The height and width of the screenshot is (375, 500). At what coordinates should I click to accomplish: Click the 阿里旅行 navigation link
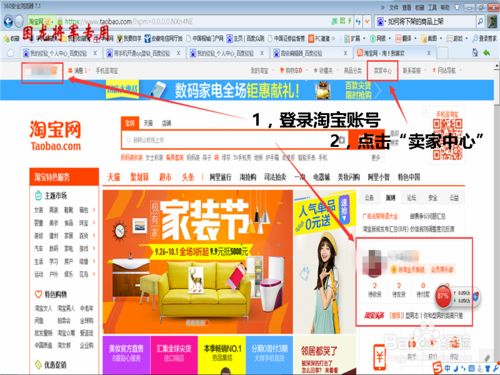220,177
